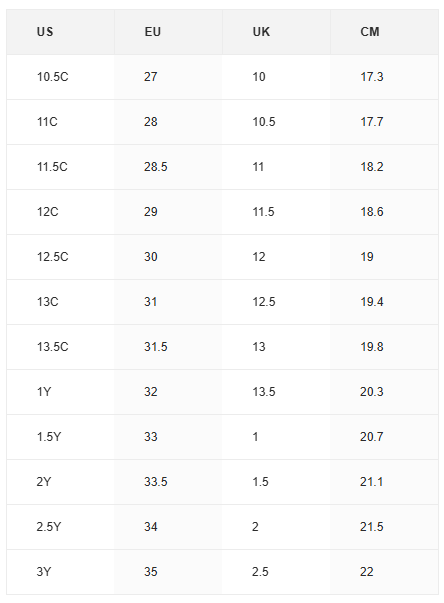This screenshot has width=444, height=603.
Task: Select UK size 12.5 cell
Action: point(276,302)
